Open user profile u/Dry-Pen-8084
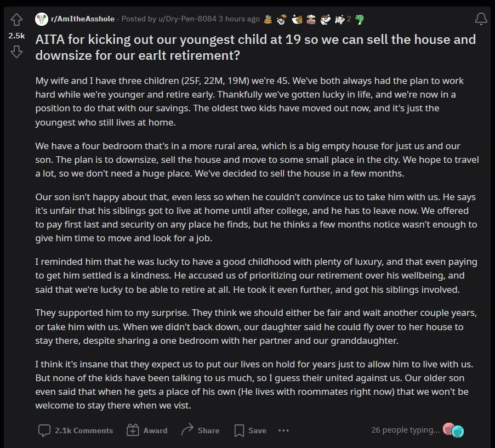The height and width of the screenshot is (448, 495). click(187, 19)
